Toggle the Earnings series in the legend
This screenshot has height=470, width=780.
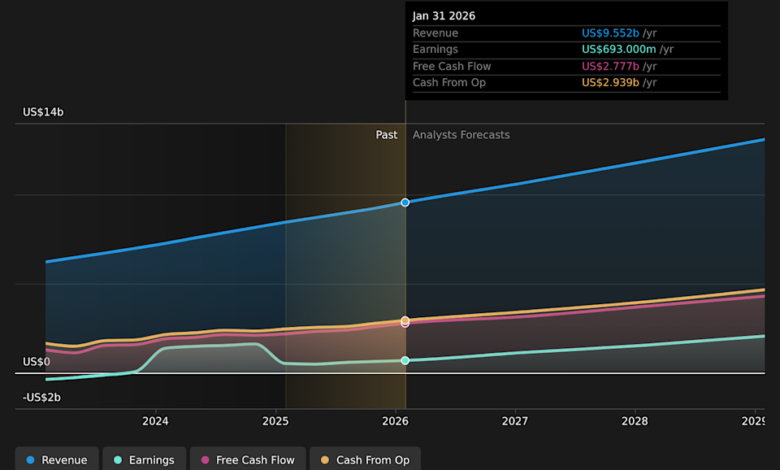point(143,460)
